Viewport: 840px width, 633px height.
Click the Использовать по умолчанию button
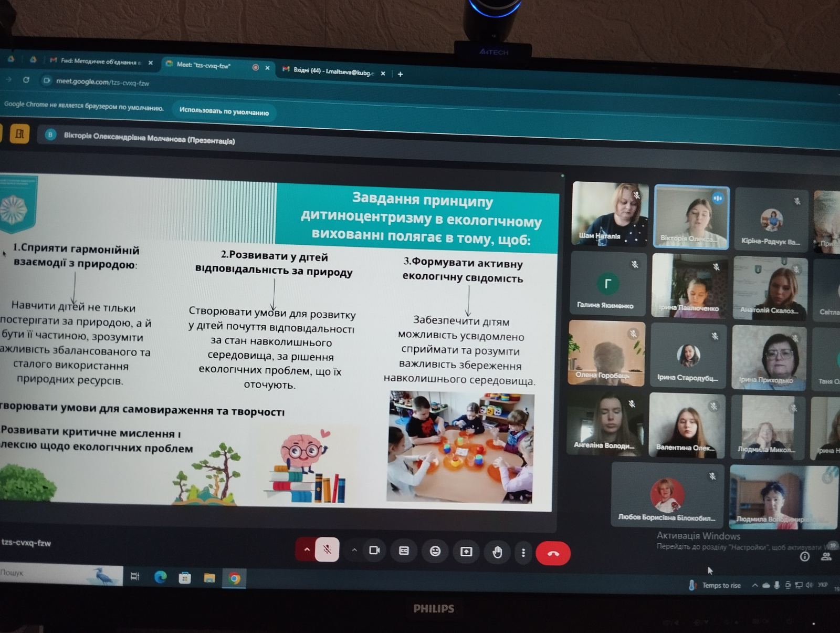coord(224,111)
